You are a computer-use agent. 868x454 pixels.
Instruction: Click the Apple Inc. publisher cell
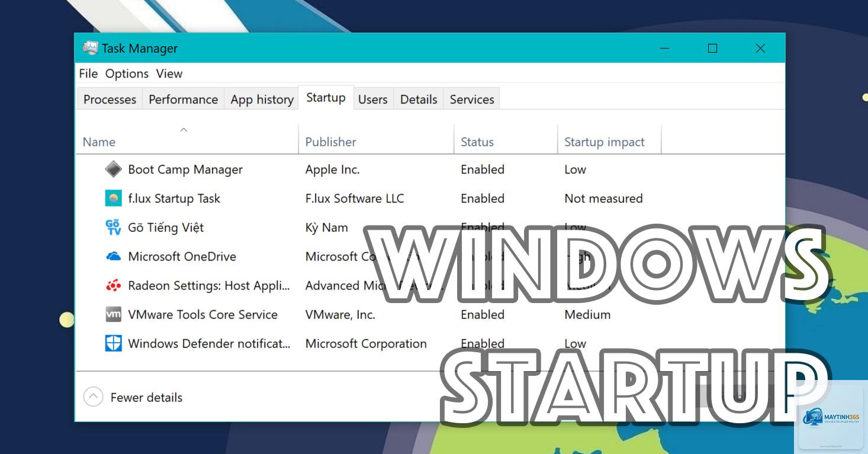point(332,169)
